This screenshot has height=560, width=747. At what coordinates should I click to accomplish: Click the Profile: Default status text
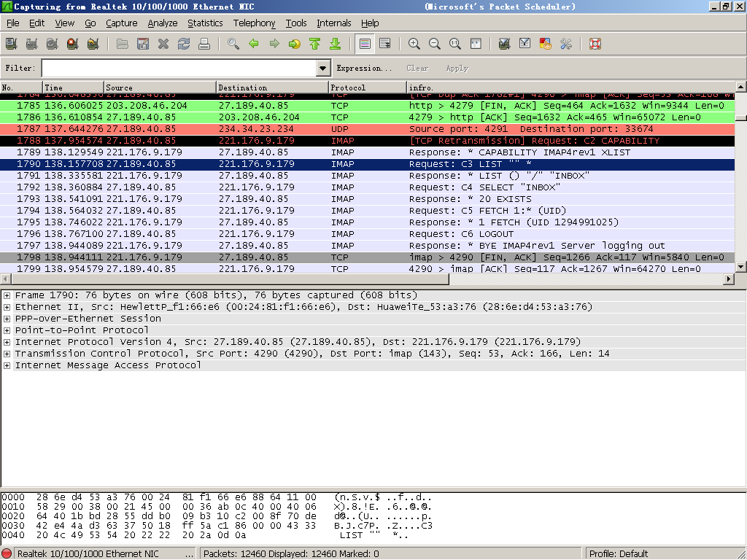pyautogui.click(x=619, y=554)
